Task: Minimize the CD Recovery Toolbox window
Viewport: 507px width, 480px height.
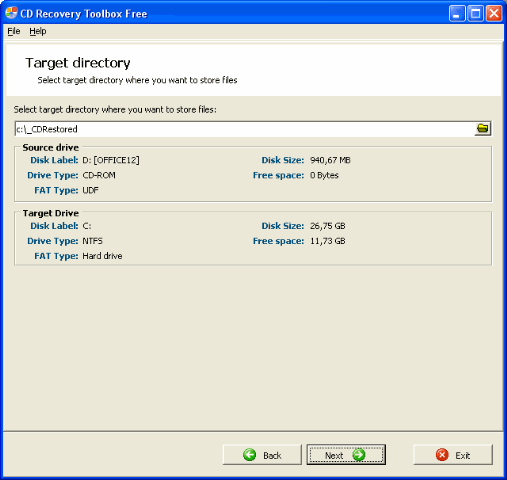Action: pyautogui.click(x=457, y=14)
